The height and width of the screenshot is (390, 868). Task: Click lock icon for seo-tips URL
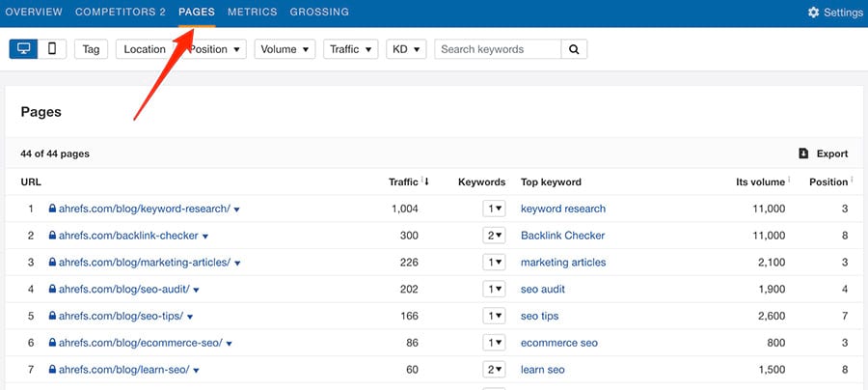click(52, 316)
